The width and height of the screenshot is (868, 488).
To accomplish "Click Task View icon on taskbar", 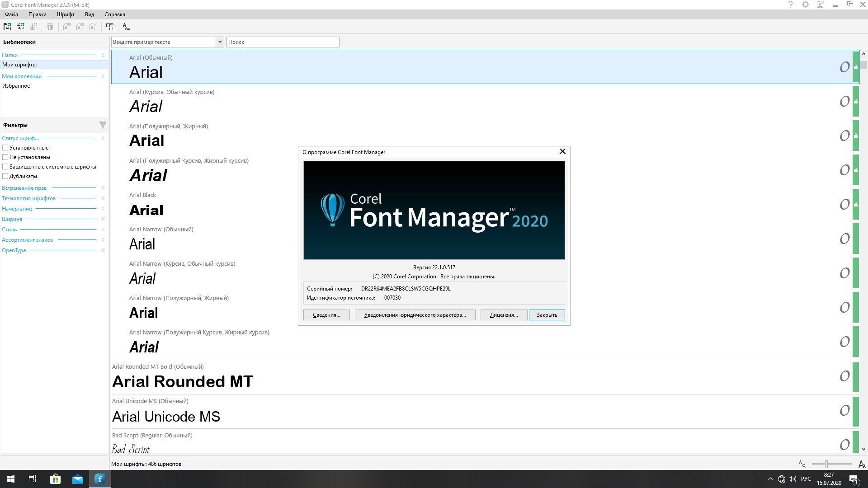I will click(33, 479).
